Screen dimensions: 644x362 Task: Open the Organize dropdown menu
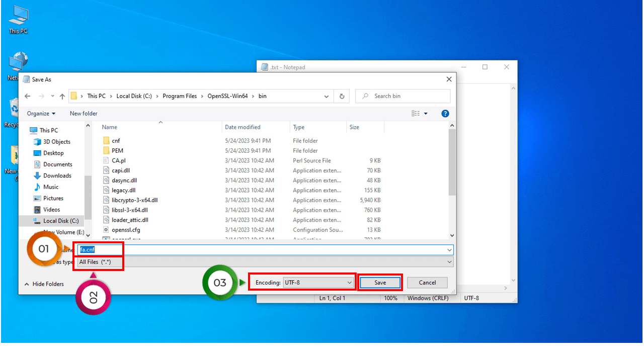pos(41,114)
